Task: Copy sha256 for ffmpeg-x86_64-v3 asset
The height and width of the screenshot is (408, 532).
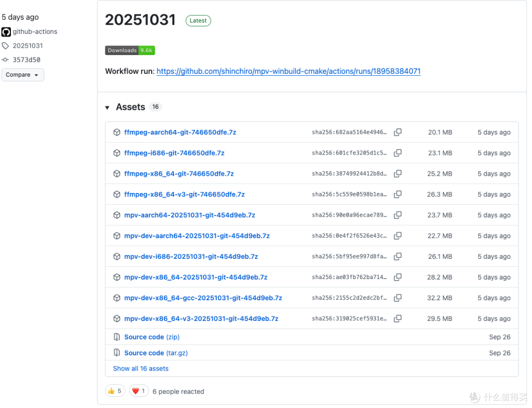Action: coord(398,194)
